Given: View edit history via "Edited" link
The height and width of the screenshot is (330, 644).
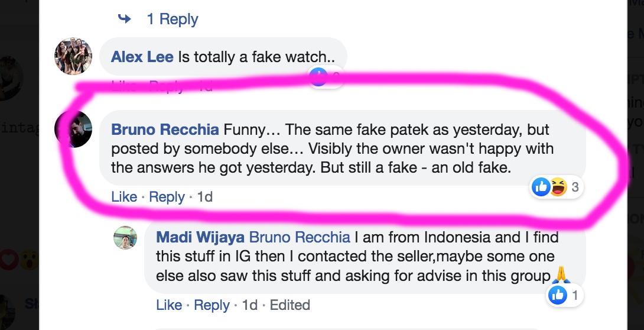Looking at the screenshot, I should [290, 305].
